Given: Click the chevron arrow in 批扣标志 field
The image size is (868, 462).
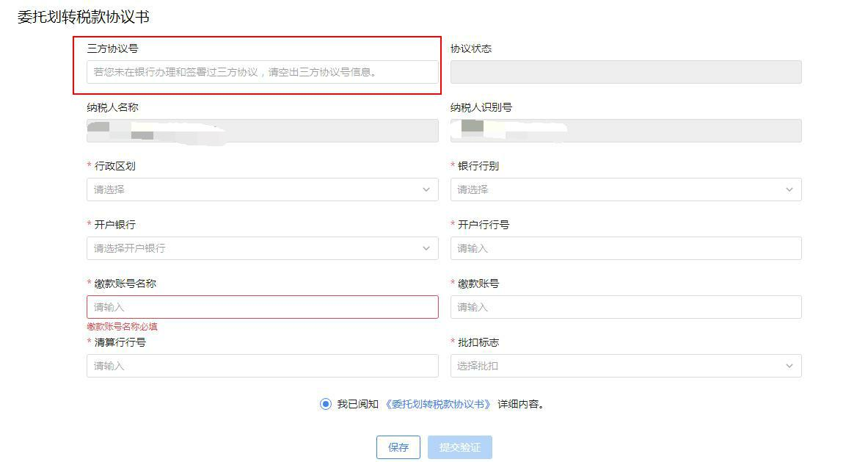Looking at the screenshot, I should 789,366.
